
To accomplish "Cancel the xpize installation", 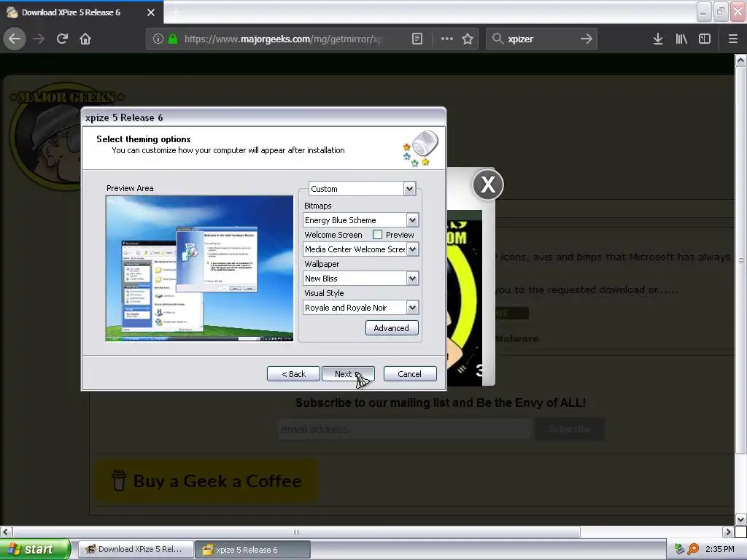I will pos(410,374).
